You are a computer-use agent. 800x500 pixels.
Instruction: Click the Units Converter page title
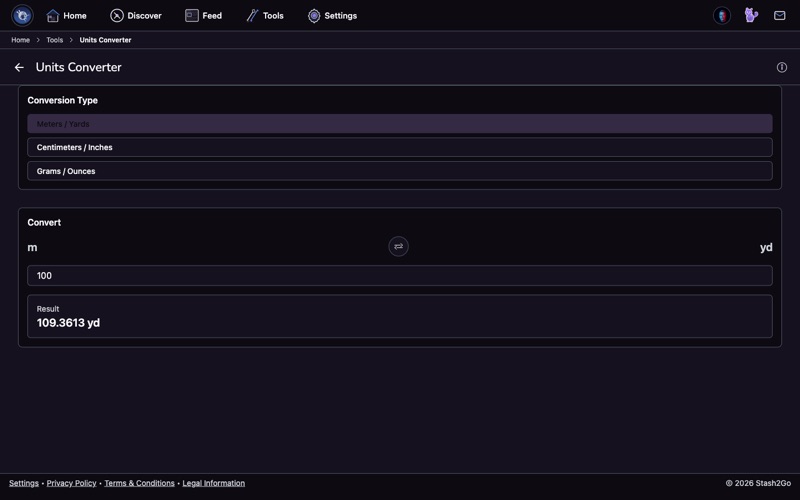(x=79, y=67)
